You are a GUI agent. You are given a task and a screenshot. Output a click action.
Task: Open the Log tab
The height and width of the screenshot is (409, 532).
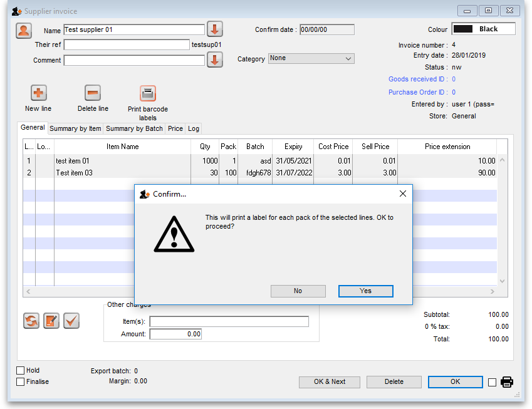194,128
